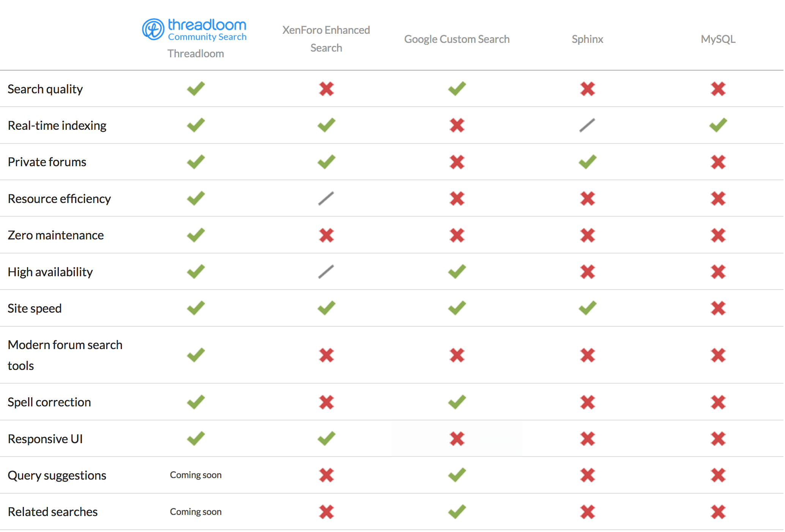Click XenForo's gray slash for High availability
Image resolution: width=785 pixels, height=532 pixels.
326,272
